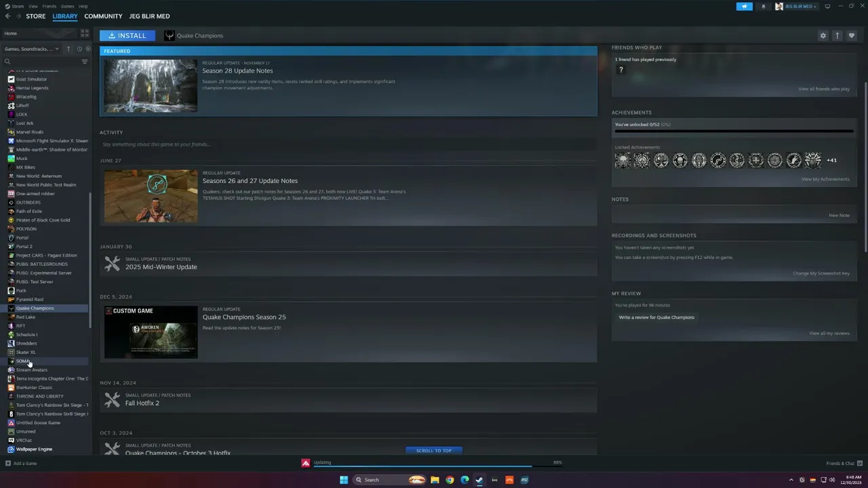The height and width of the screenshot is (488, 868).
Task: Click the activity comment input field
Action: (348, 144)
